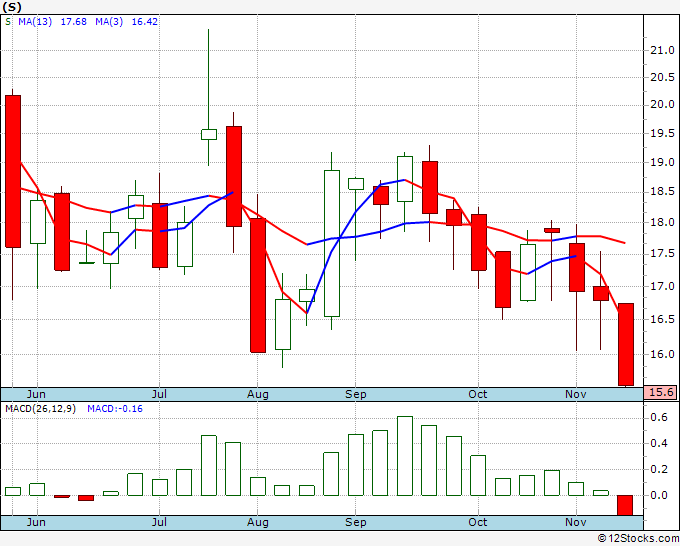Click the (S) ticker symbol title
This screenshot has height=546, width=680.
(12, 7)
